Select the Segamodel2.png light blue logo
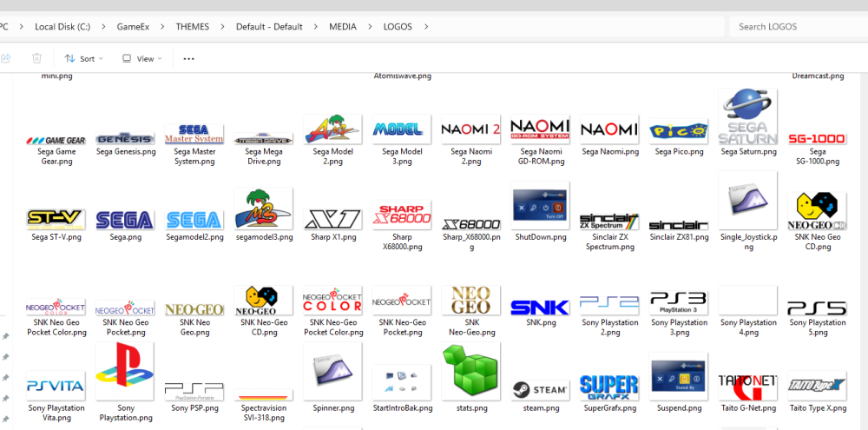This screenshot has width=868, height=430. [194, 220]
